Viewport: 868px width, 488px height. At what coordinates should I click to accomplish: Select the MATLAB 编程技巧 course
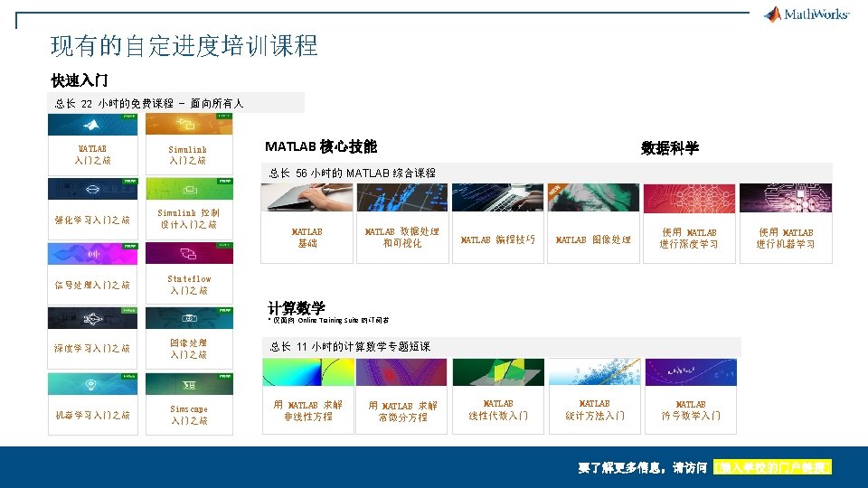[497, 223]
